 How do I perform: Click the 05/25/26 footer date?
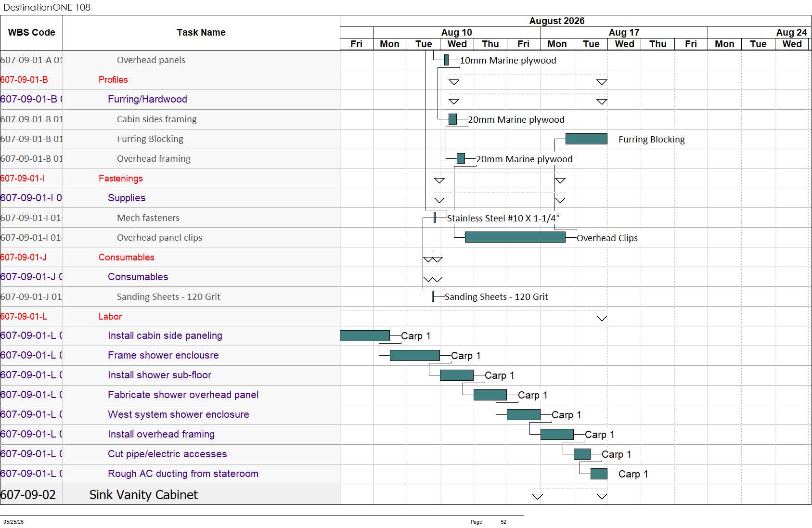(13, 522)
